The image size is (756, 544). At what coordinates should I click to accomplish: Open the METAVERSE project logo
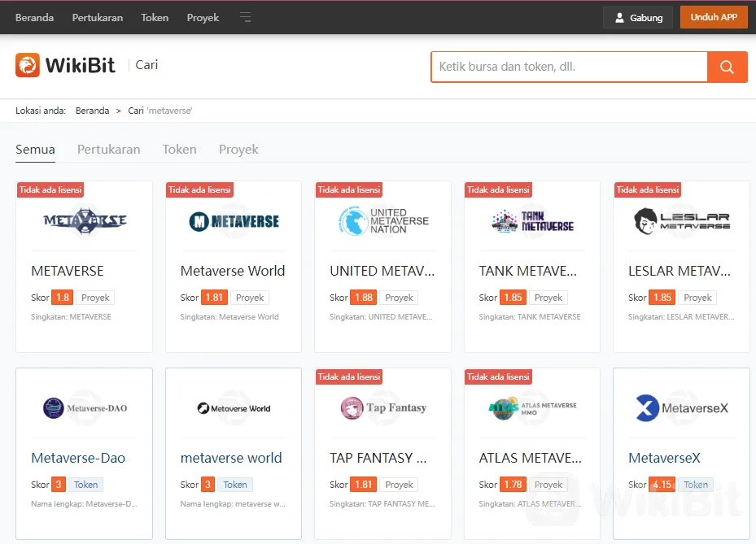[85, 220]
